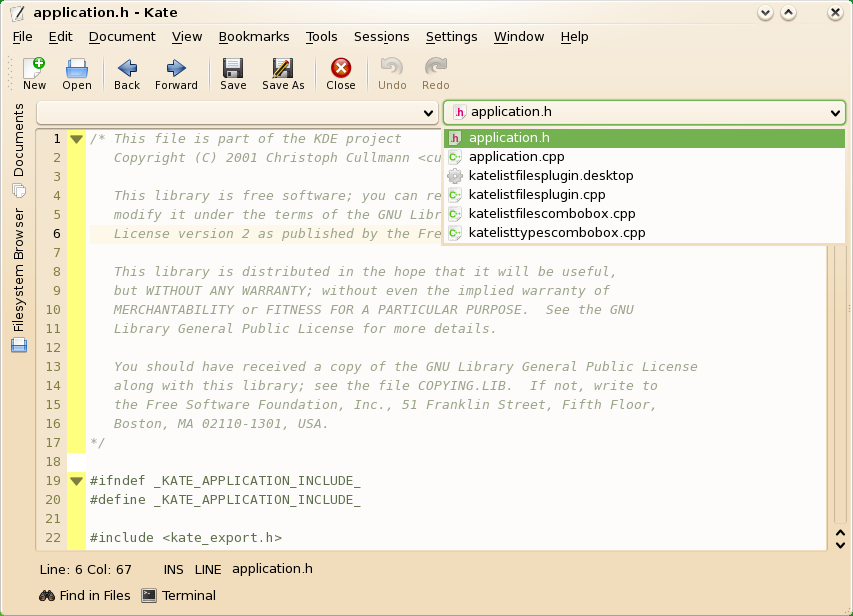Open the empty left combo box

pyautogui.click(x=237, y=113)
